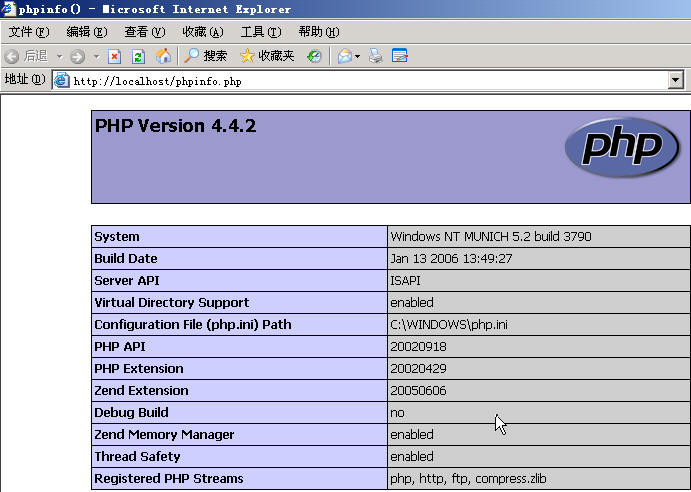Click the Edit page toolbar icon
Image resolution: width=691 pixels, height=492 pixels.
pyautogui.click(x=400, y=56)
